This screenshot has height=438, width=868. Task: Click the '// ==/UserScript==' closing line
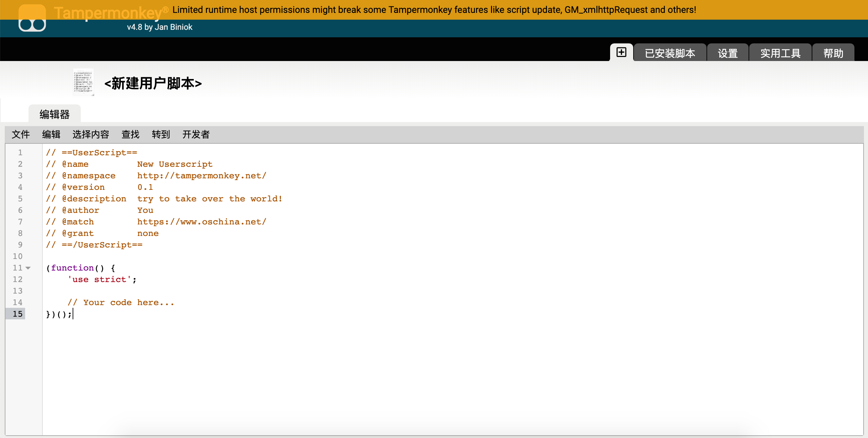94,245
